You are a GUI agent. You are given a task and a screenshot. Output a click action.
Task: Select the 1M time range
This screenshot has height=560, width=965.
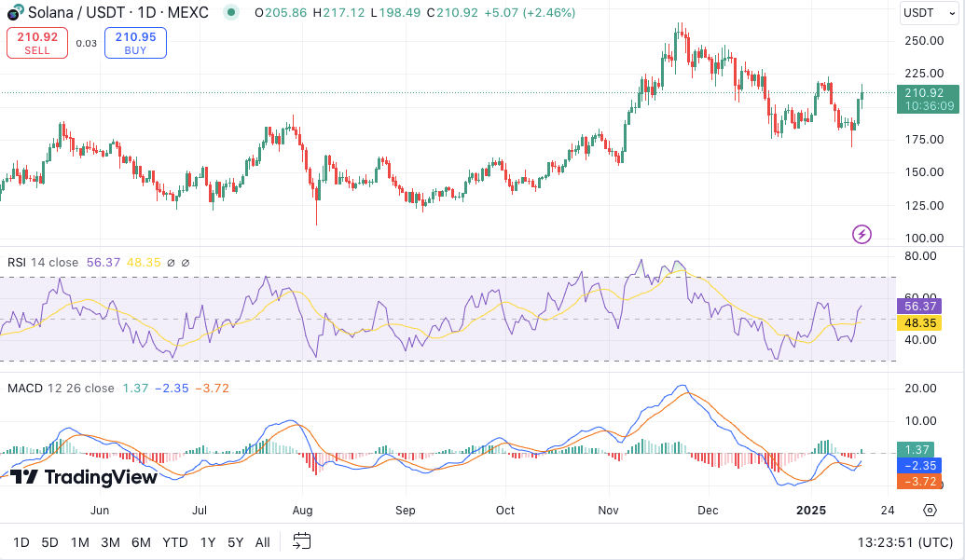click(x=80, y=542)
